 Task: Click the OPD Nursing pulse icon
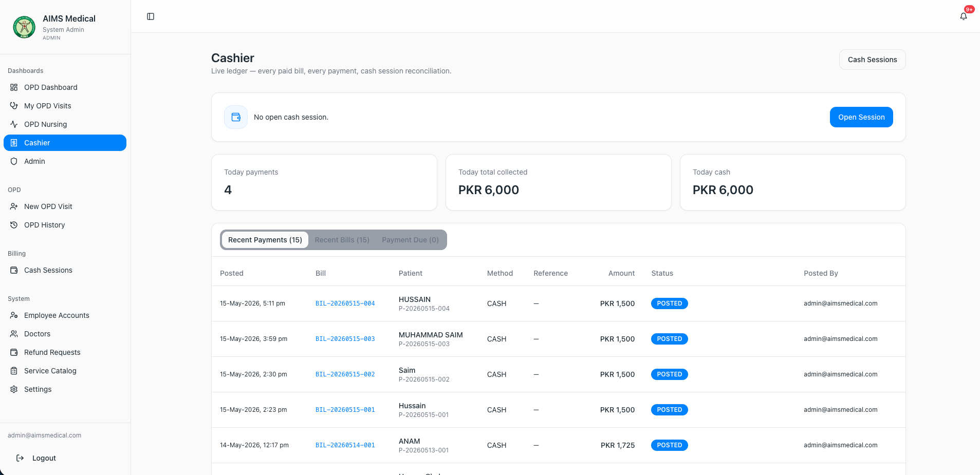point(14,124)
